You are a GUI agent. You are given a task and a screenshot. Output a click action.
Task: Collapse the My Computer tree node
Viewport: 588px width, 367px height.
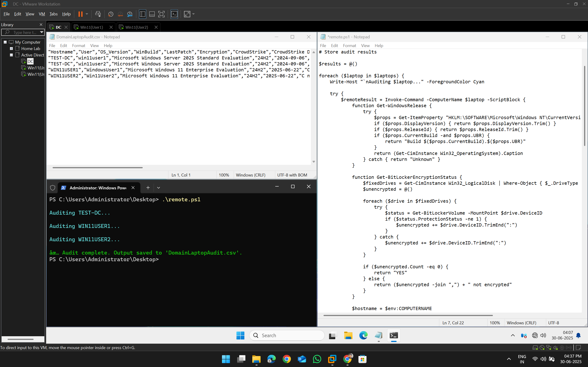click(x=5, y=42)
